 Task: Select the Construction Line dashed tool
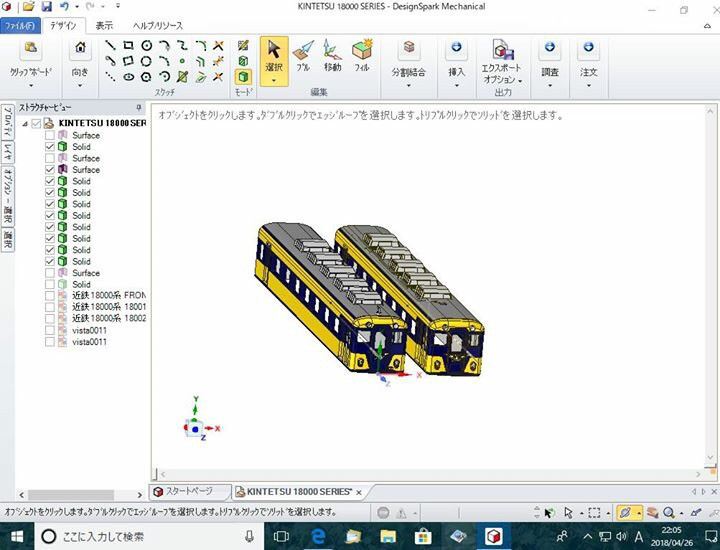(110, 76)
